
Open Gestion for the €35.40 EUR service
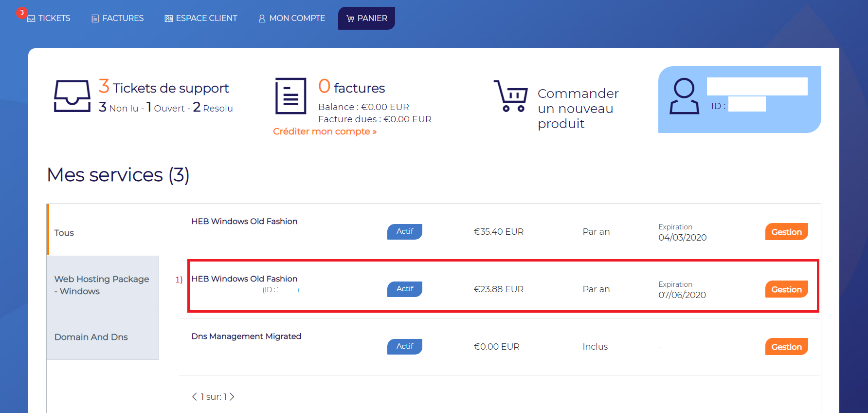point(786,232)
